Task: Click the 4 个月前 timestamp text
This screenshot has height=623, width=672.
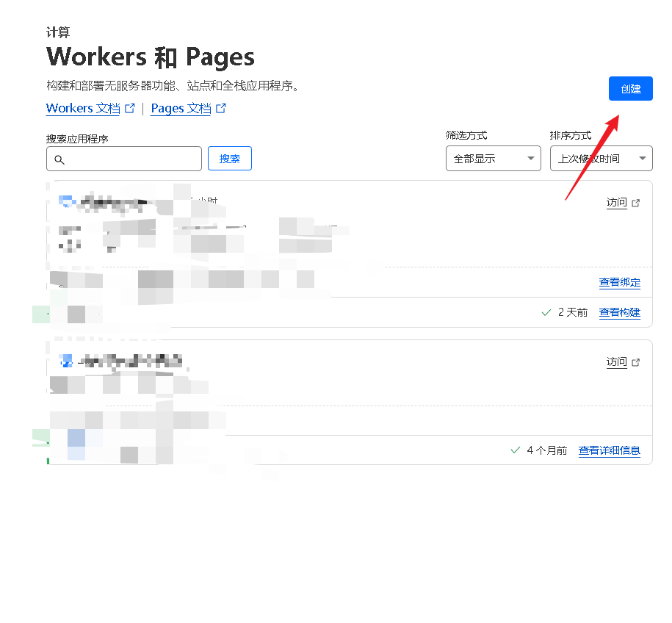Action: (x=546, y=450)
